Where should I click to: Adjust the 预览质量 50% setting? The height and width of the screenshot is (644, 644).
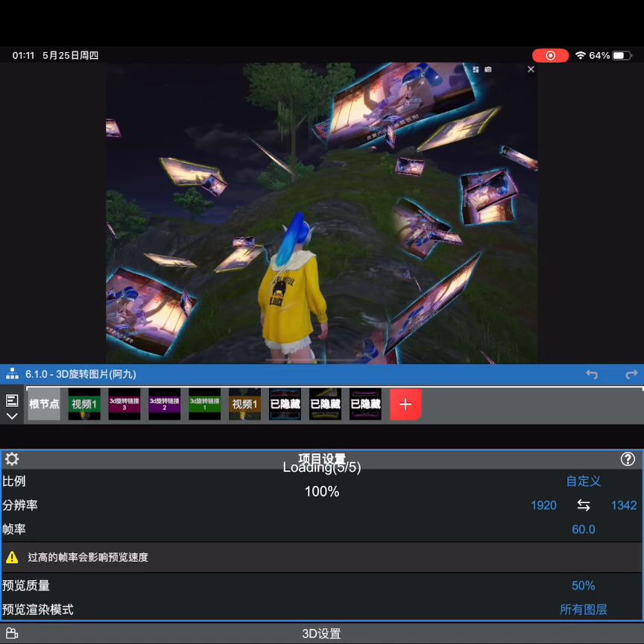584,585
